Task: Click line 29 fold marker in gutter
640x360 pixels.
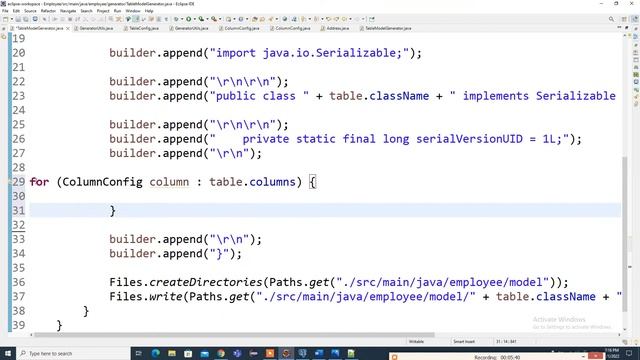Action: click(x=10, y=182)
